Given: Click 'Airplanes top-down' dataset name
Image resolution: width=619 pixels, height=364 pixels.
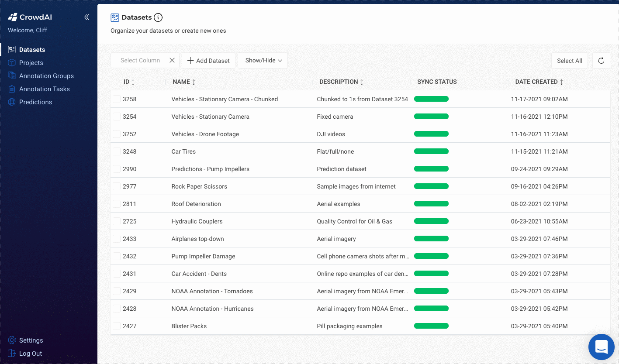Looking at the screenshot, I should pos(197,239).
